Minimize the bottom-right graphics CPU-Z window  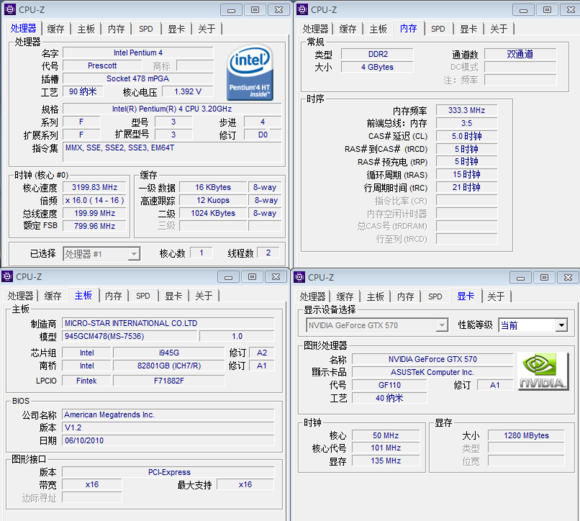pos(520,278)
